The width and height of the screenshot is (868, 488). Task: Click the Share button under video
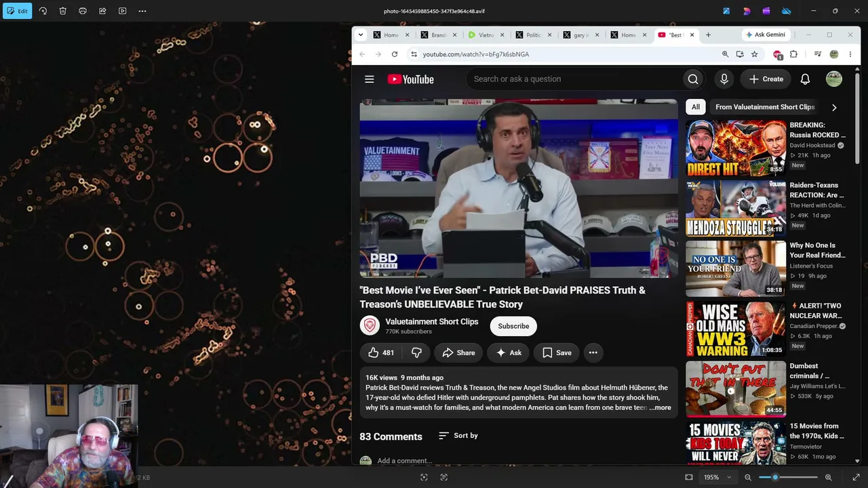tap(458, 352)
